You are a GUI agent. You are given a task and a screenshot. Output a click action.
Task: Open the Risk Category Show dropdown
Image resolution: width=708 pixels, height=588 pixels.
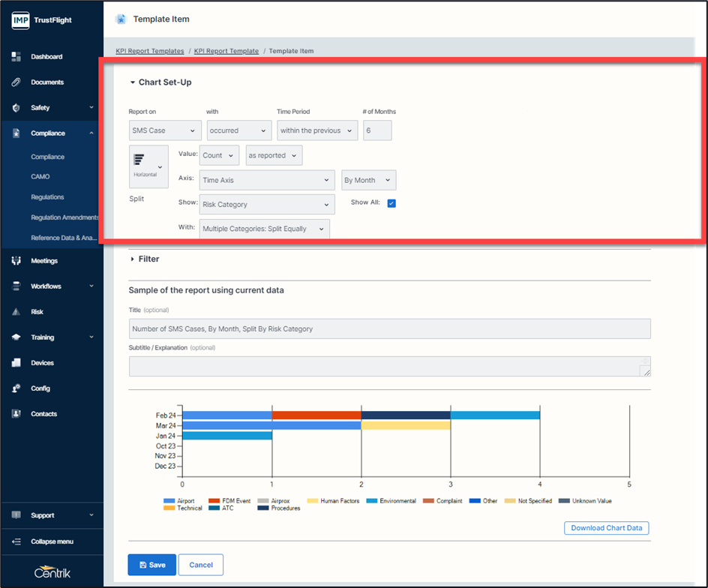[x=267, y=204]
